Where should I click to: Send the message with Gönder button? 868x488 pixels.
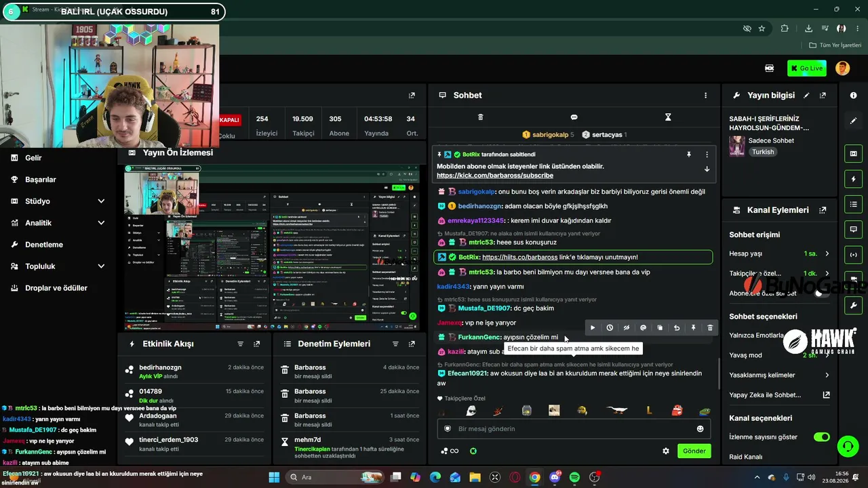click(694, 451)
